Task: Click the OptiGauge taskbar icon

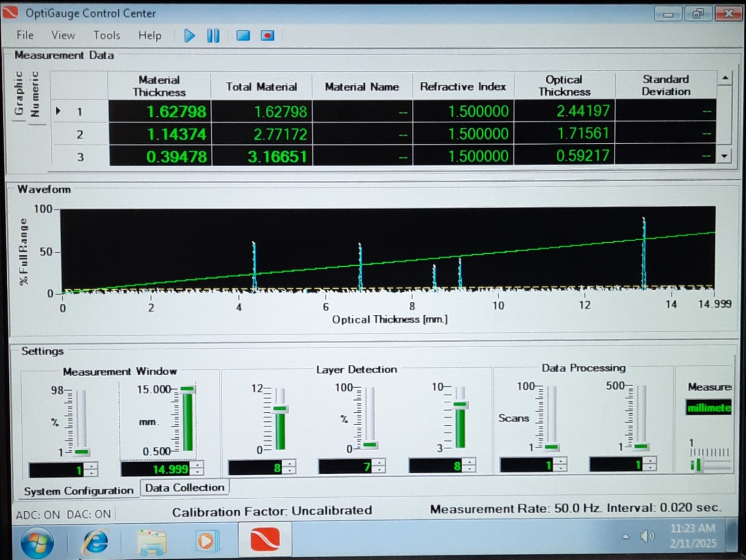Action: [265, 539]
